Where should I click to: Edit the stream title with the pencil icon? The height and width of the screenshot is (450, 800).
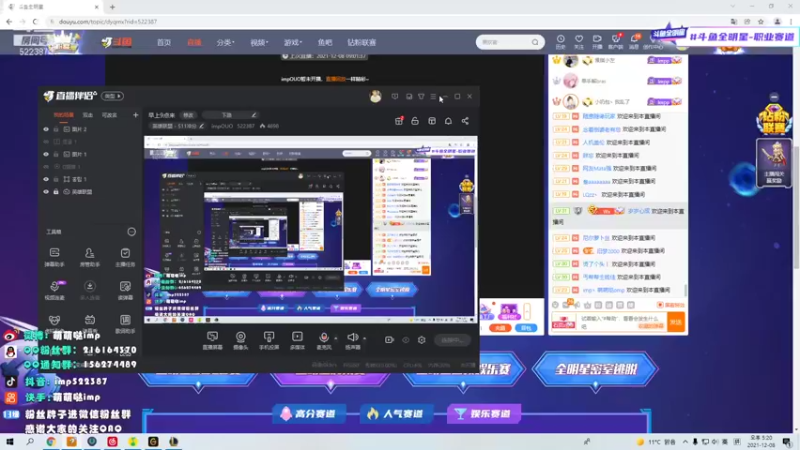click(254, 115)
